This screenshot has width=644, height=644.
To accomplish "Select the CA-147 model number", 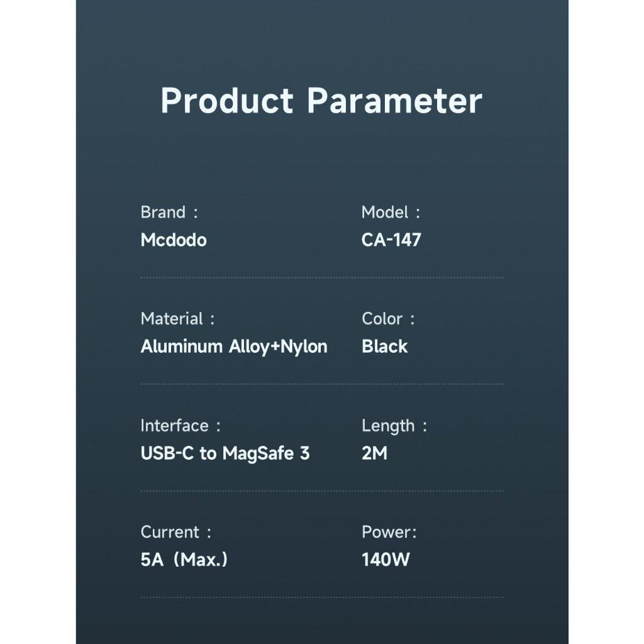I will pyautogui.click(x=391, y=240).
